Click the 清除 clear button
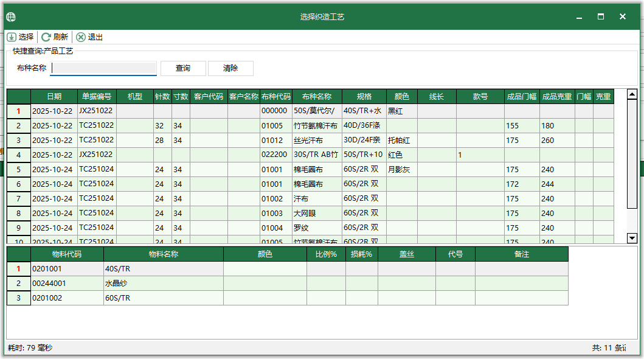The width and height of the screenshot is (644, 359). click(230, 68)
